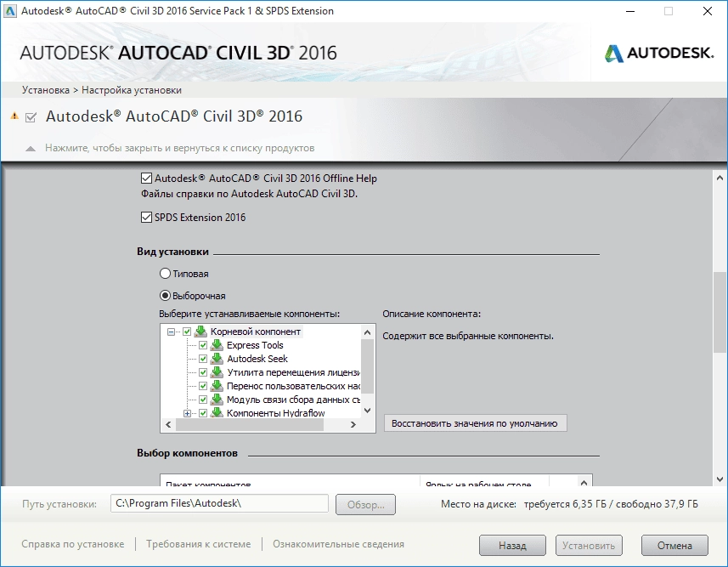The image size is (728, 567).
Task: Click component tree scroll down arrow
Action: pos(367,411)
